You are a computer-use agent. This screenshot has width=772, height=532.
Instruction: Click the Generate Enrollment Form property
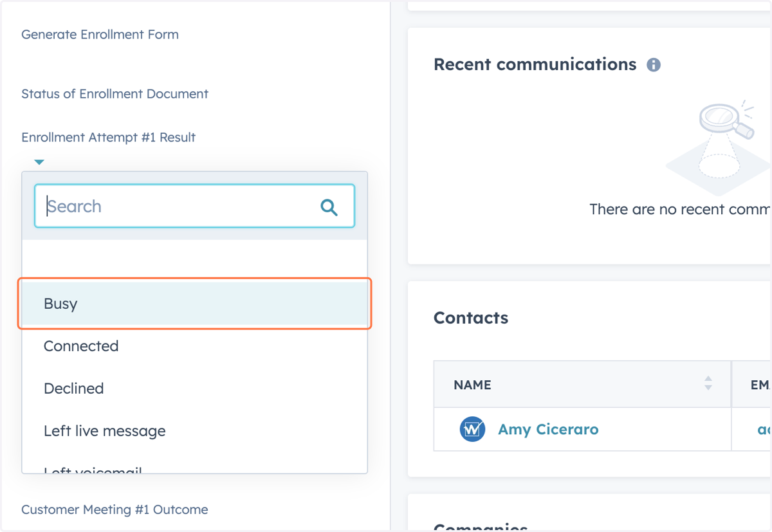pyautogui.click(x=100, y=35)
